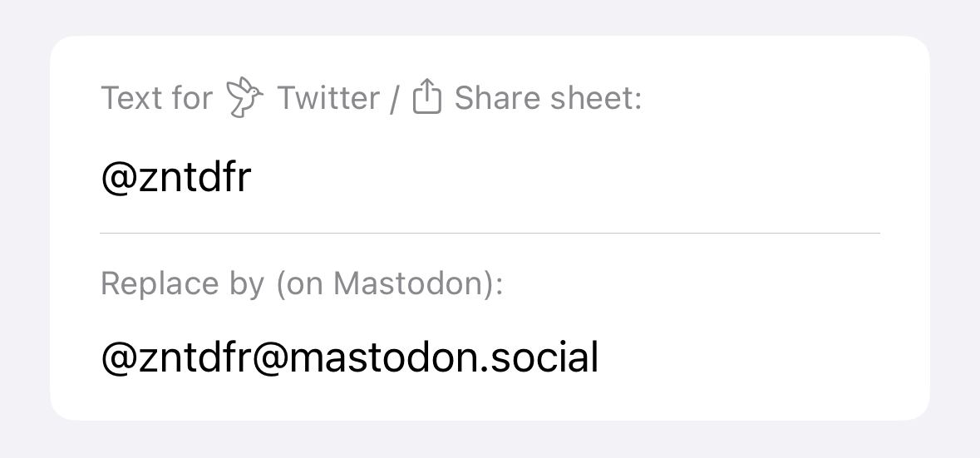980x458 pixels.
Task: Click the 'Replace by (on Mastodon):' label
Action: tap(302, 283)
